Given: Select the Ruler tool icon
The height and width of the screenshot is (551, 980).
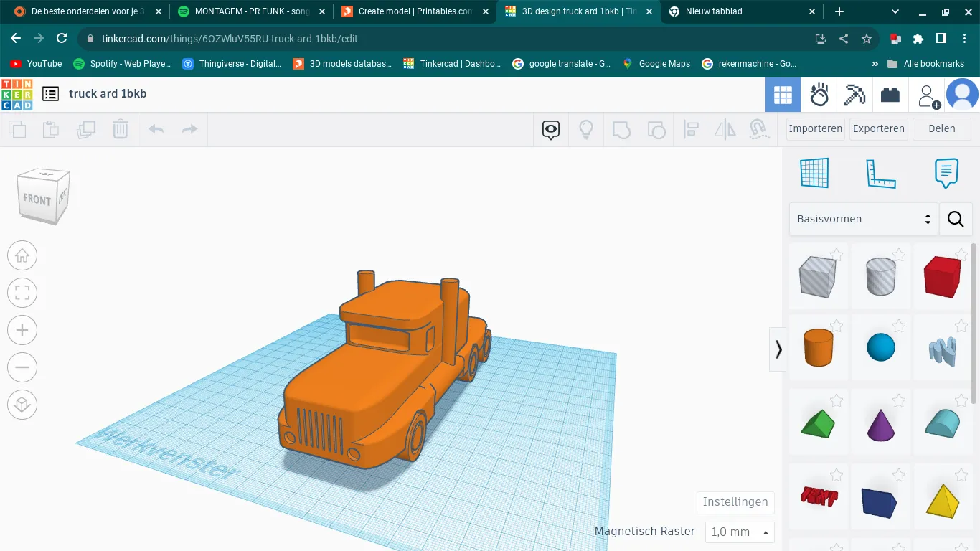Looking at the screenshot, I should [x=880, y=173].
